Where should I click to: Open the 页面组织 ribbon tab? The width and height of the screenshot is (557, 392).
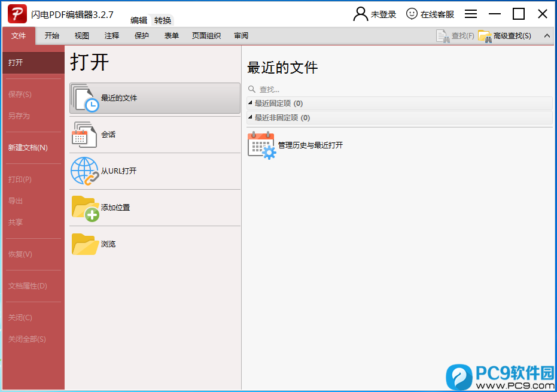point(206,35)
